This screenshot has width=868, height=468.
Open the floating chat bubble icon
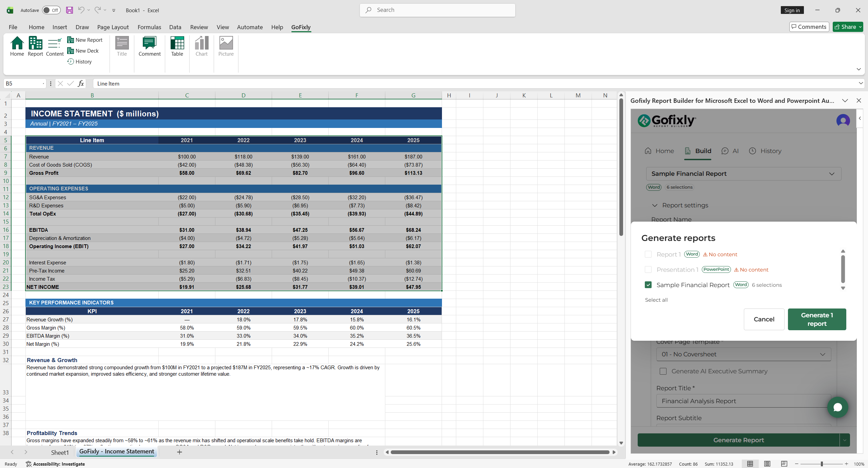click(837, 407)
